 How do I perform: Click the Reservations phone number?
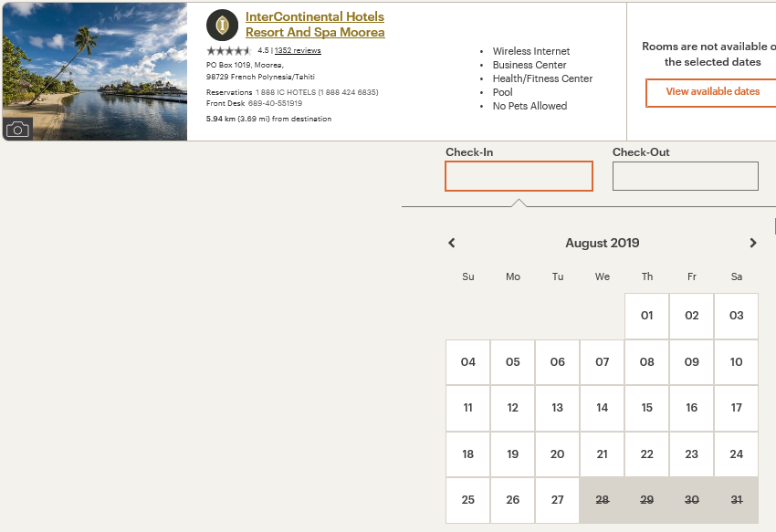(x=317, y=92)
